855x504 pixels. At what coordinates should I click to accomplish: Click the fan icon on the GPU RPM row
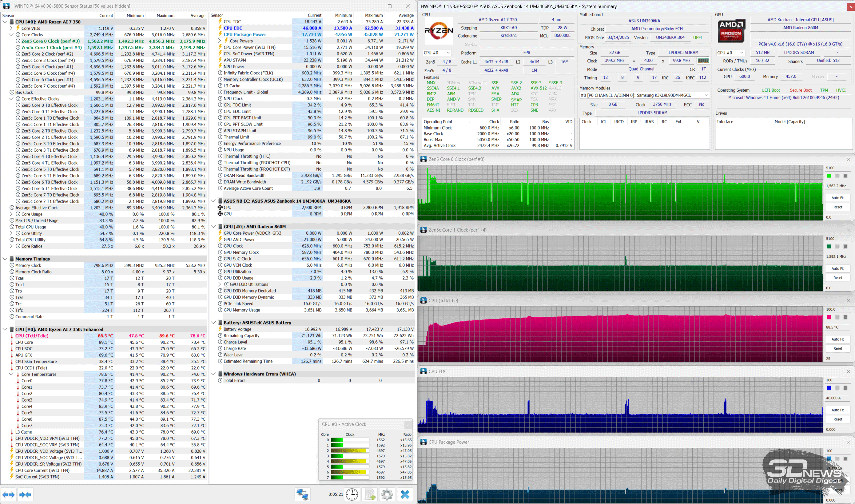(x=220, y=214)
